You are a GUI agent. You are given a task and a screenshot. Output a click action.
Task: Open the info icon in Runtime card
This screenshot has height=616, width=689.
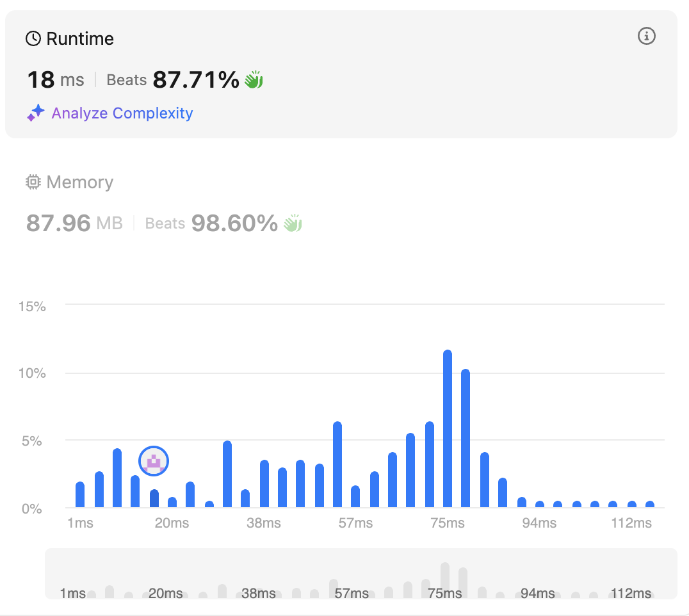(x=647, y=36)
